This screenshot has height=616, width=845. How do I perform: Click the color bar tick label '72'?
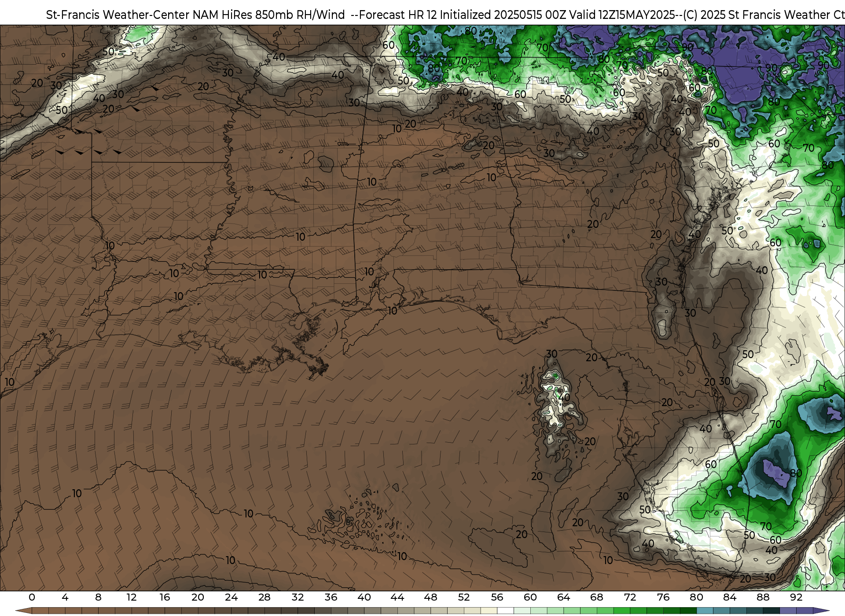[x=630, y=597]
